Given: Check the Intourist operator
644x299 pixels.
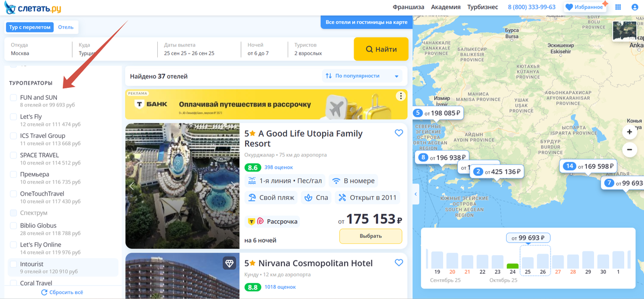Looking at the screenshot, I should coord(13,264).
